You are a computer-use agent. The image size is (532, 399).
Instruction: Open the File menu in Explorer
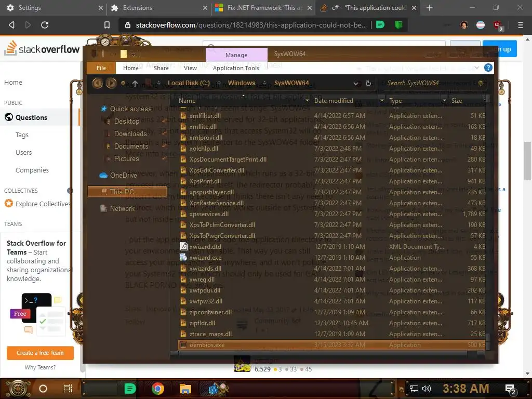pos(101,68)
